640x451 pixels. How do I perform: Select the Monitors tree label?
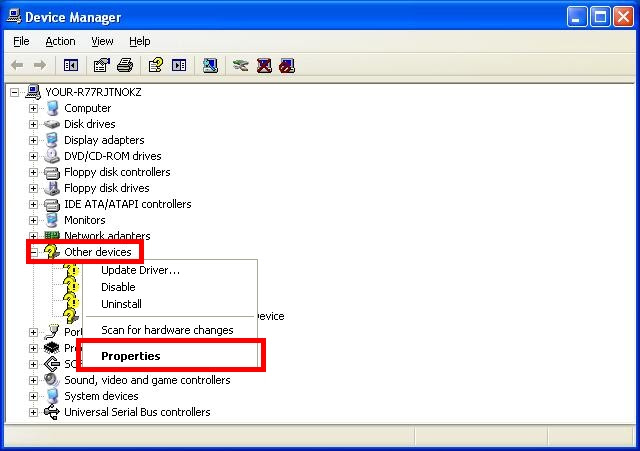point(85,220)
